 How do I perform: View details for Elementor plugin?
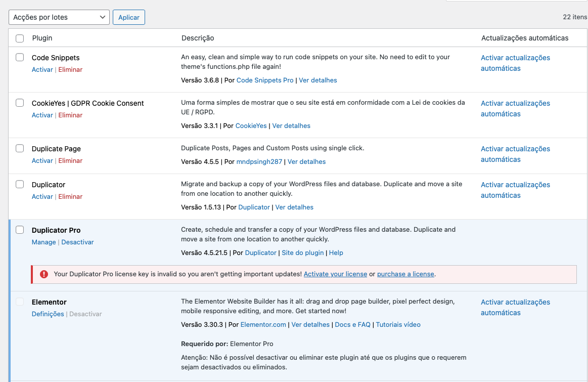(x=310, y=325)
